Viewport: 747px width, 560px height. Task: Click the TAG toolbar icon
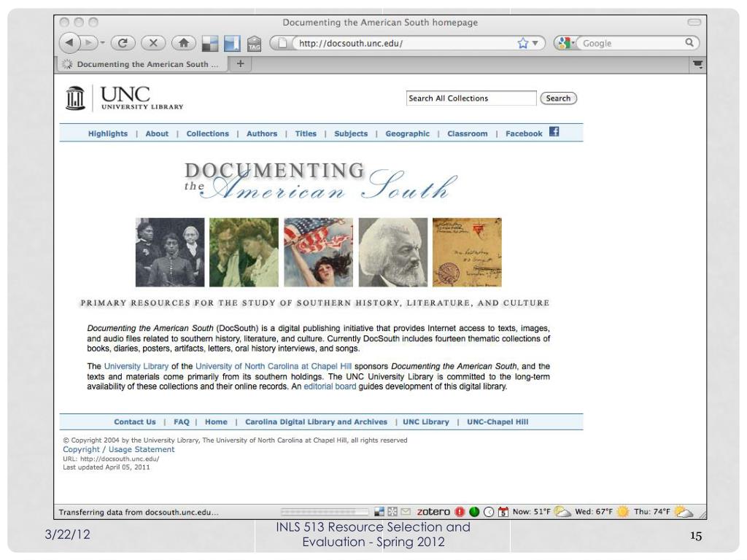pyautogui.click(x=254, y=44)
